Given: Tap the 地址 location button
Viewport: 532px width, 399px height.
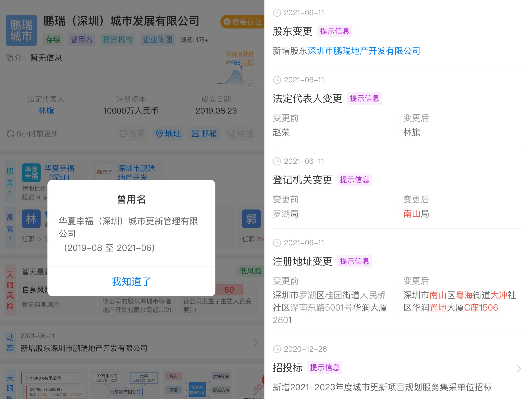Looking at the screenshot, I should click(168, 134).
